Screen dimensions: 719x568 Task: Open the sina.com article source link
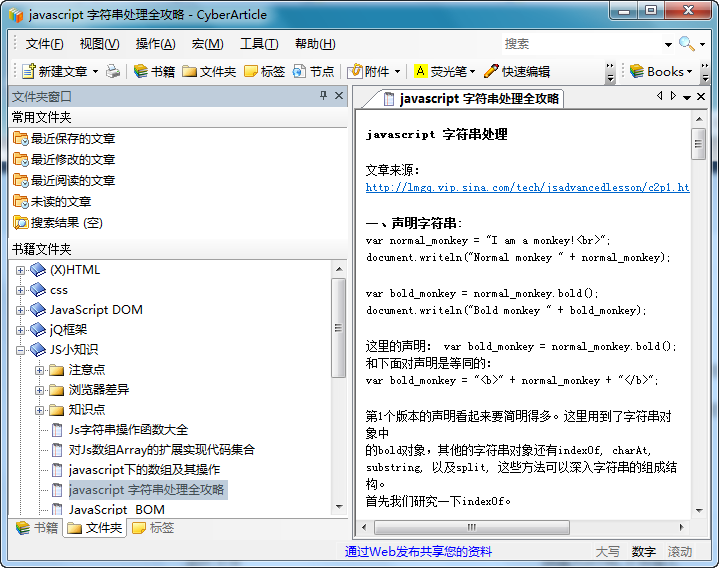tap(527, 187)
